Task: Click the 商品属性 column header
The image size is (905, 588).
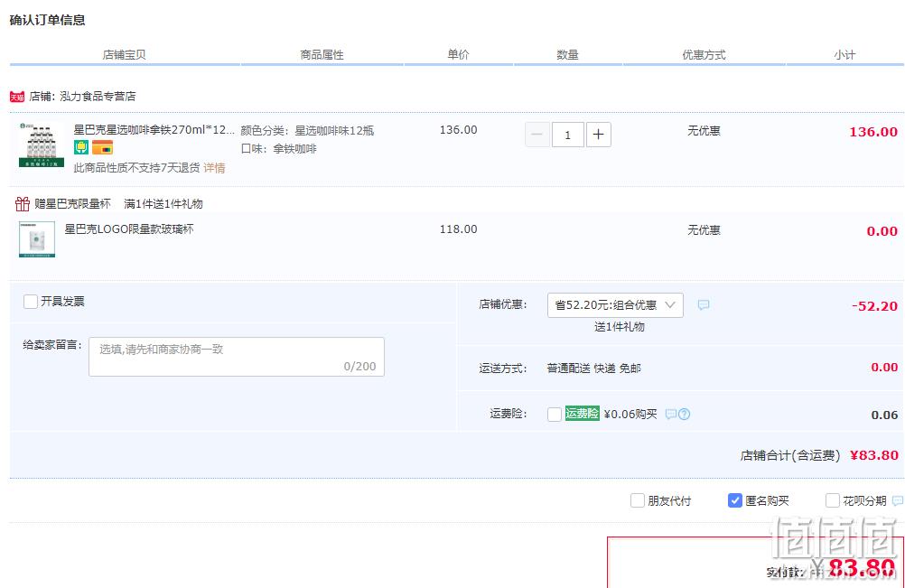Action: pos(322,55)
